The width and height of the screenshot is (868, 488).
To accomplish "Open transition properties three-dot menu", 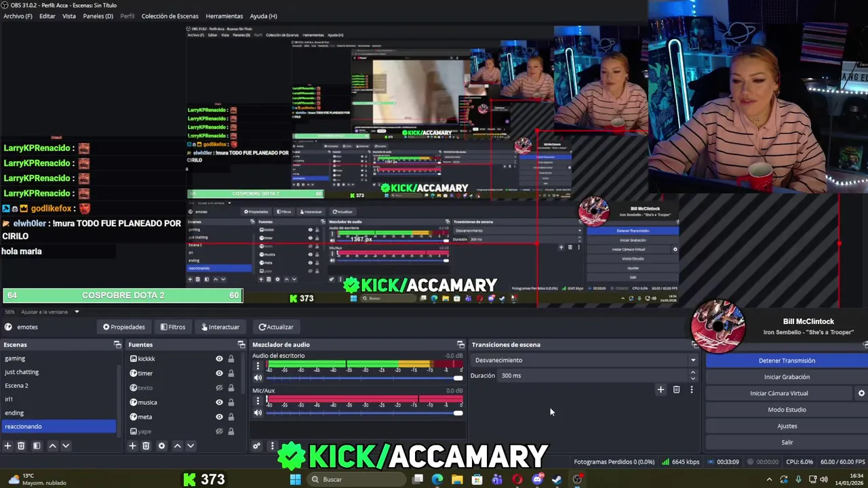I will [692, 390].
